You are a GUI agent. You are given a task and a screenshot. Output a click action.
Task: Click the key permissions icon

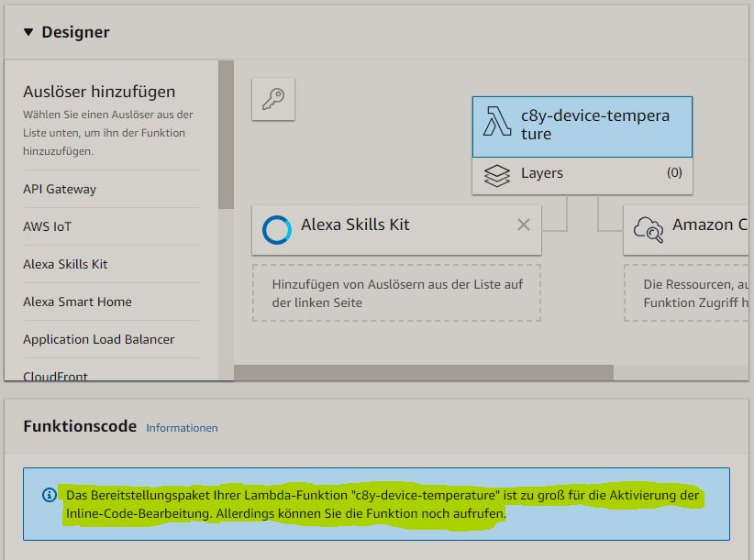273,99
